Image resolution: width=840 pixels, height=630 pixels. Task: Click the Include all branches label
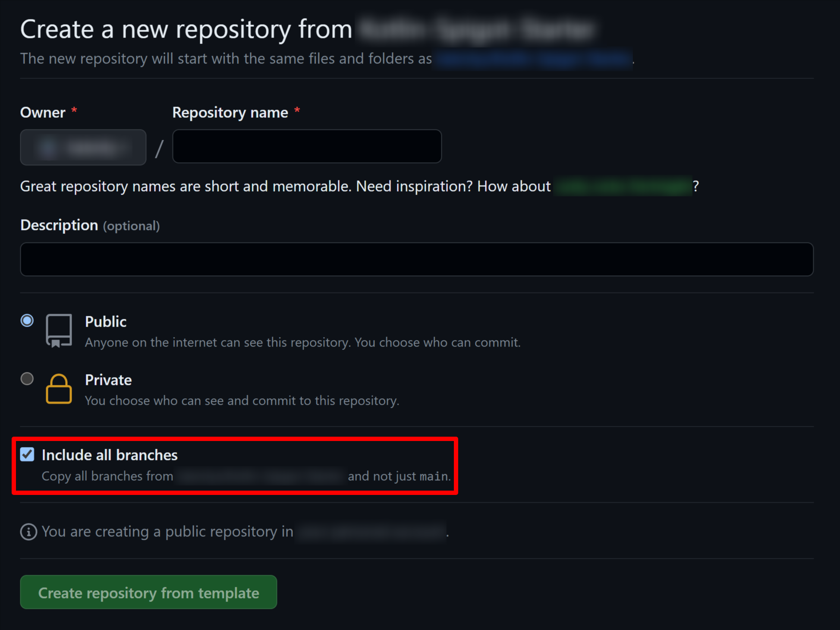pos(110,455)
